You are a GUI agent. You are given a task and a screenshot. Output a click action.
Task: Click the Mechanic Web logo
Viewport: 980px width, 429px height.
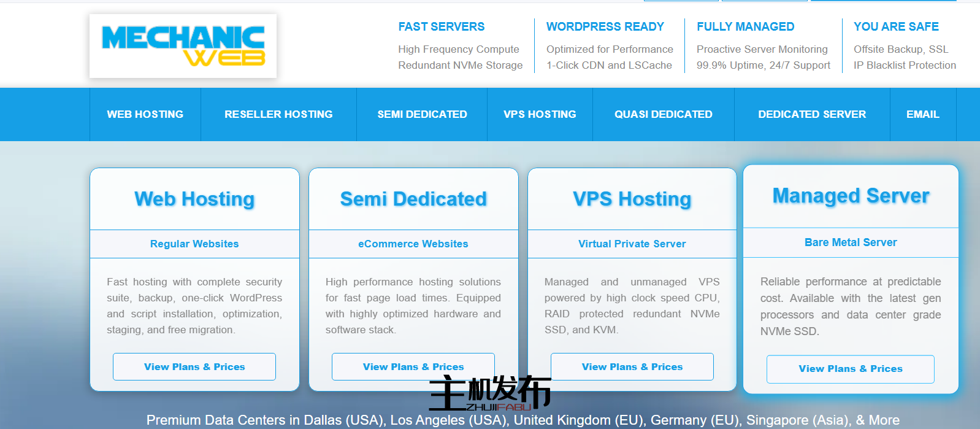pos(183,46)
